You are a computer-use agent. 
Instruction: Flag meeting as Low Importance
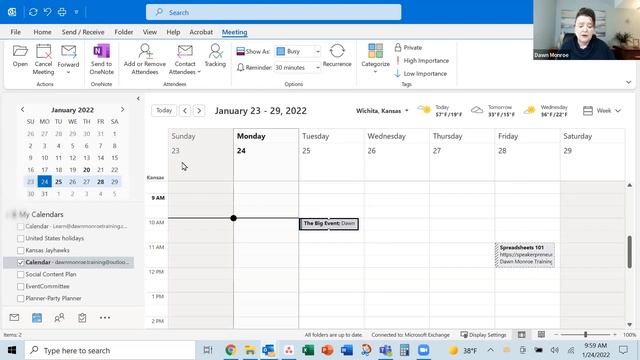click(421, 73)
